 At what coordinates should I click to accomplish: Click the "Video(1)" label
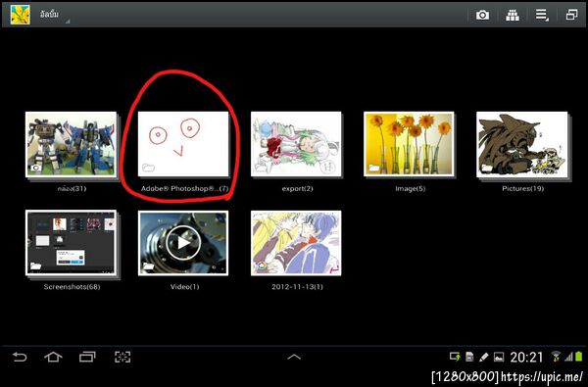coord(184,287)
